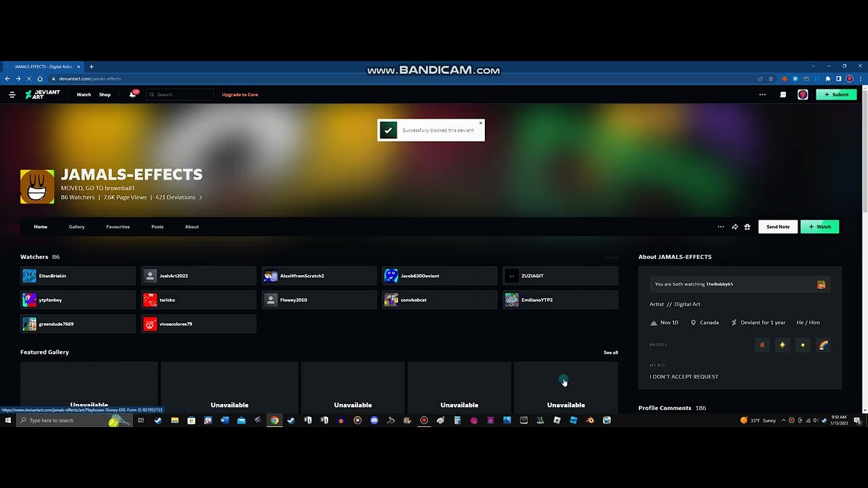Open watcher greendude7669's profile
The height and width of the screenshot is (488, 868).
point(78,324)
